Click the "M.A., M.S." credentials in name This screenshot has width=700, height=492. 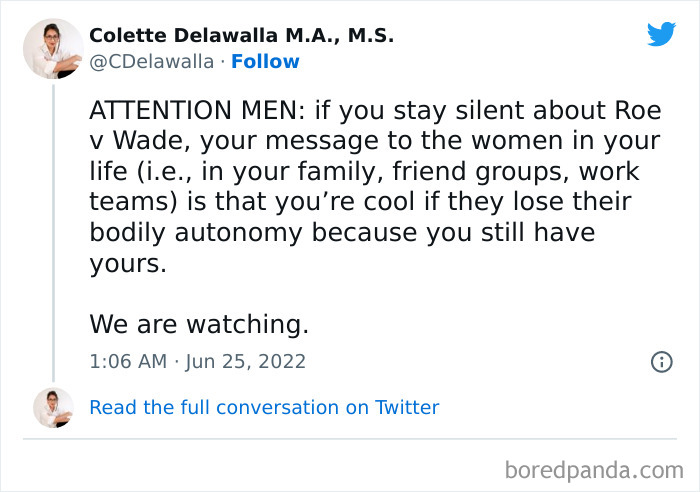339,36
